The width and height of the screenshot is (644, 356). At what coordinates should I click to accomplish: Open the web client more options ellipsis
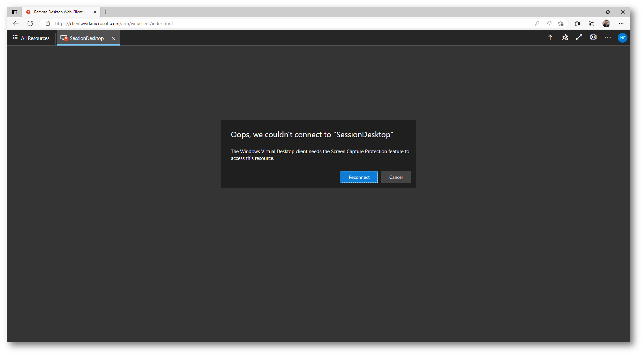point(608,37)
